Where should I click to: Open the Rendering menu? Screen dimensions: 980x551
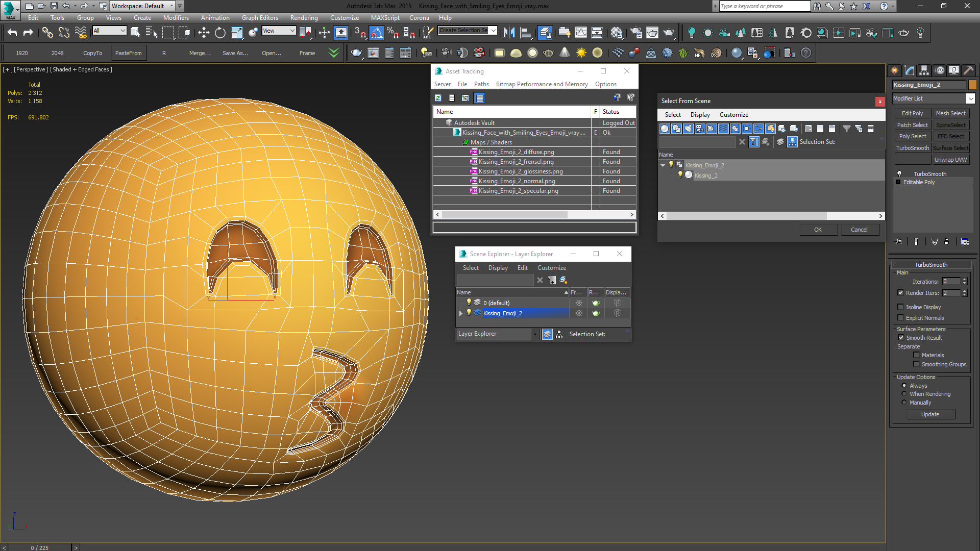tap(304, 18)
